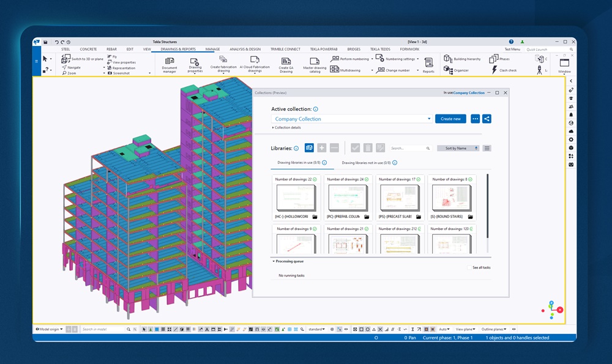Image resolution: width=612 pixels, height=364 pixels.
Task: Switch to the MANAGE ribbon tab
Action: point(213,49)
